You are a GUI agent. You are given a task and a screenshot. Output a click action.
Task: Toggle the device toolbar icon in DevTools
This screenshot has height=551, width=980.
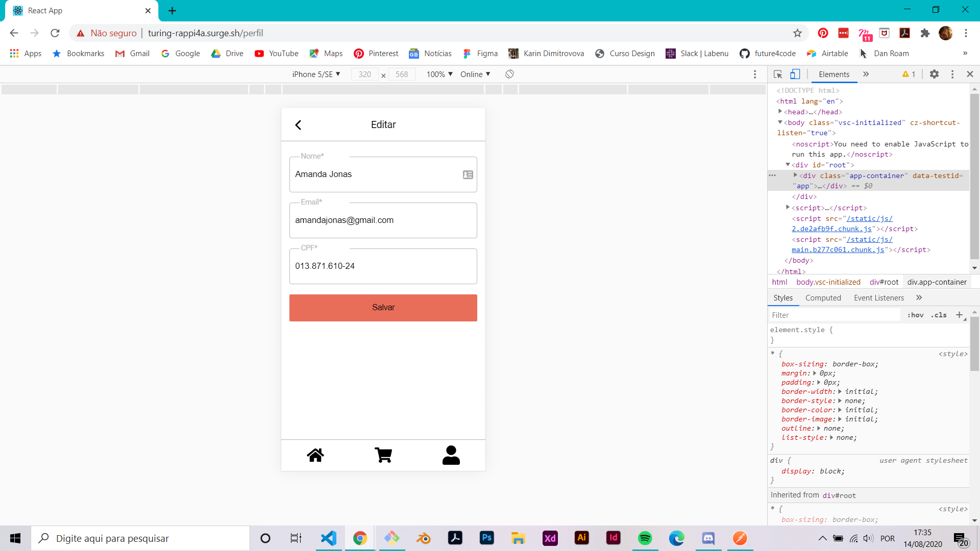pos(795,74)
